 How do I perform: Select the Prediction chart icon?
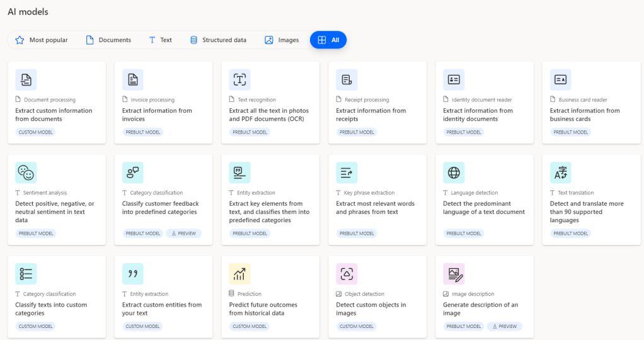click(x=240, y=274)
